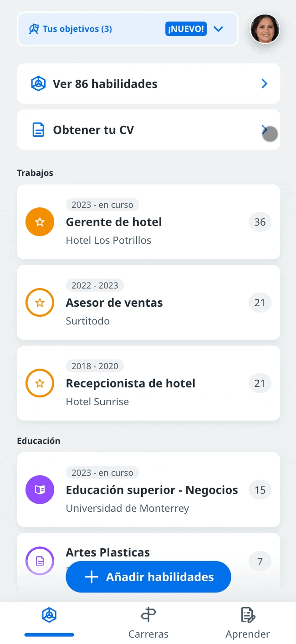Click the 15 skills count on Educación superior
Image resolution: width=296 pixels, height=644 pixels.
click(x=260, y=490)
